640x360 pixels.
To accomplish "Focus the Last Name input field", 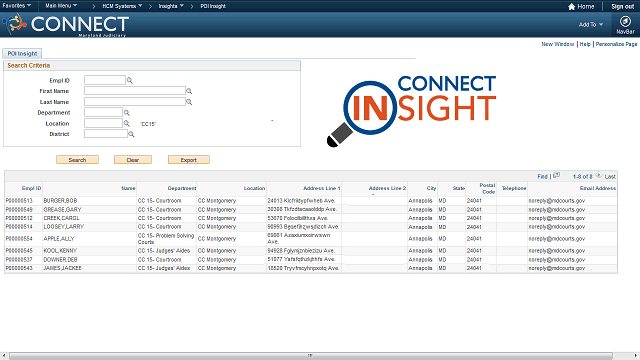I will point(135,102).
